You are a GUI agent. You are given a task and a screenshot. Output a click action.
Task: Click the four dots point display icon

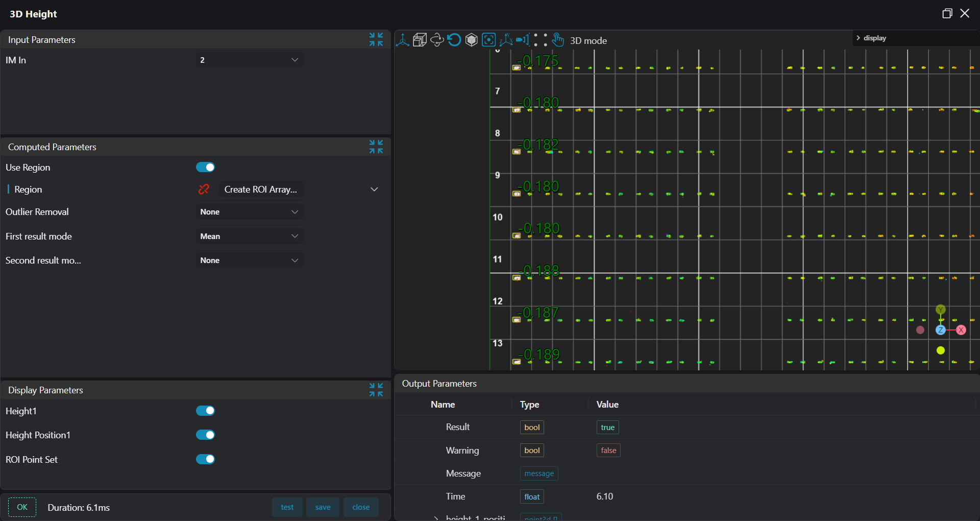click(x=541, y=40)
